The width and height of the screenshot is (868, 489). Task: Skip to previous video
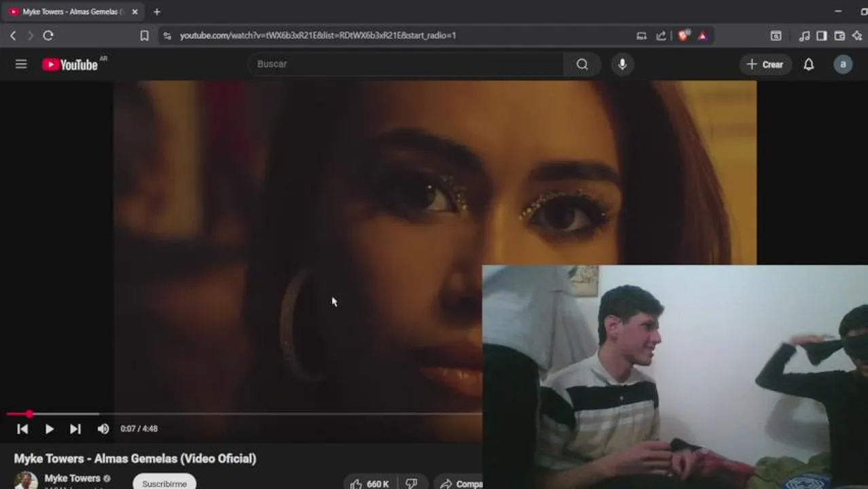click(22, 429)
